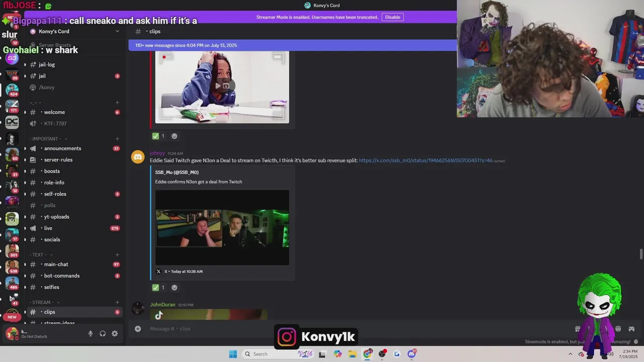Open the server icon with 171 badge
Viewport: 644px width, 362px height.
pos(12,106)
